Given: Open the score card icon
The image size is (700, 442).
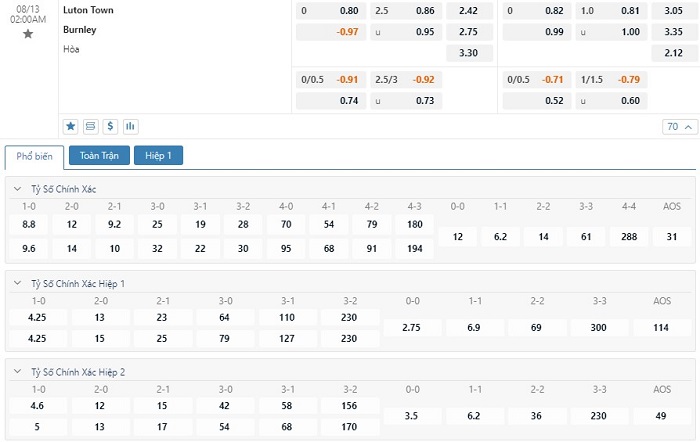Looking at the screenshot, I should 91,126.
